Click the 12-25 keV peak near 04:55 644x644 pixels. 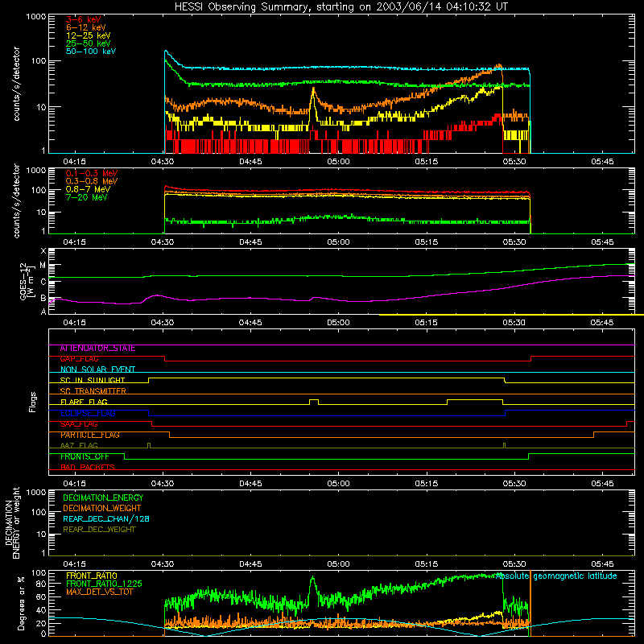(x=313, y=89)
